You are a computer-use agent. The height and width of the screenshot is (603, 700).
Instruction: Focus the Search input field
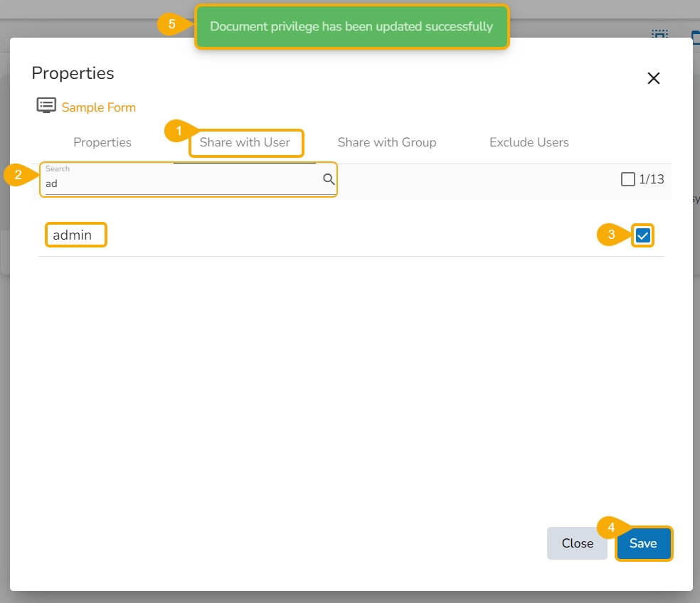pyautogui.click(x=183, y=180)
